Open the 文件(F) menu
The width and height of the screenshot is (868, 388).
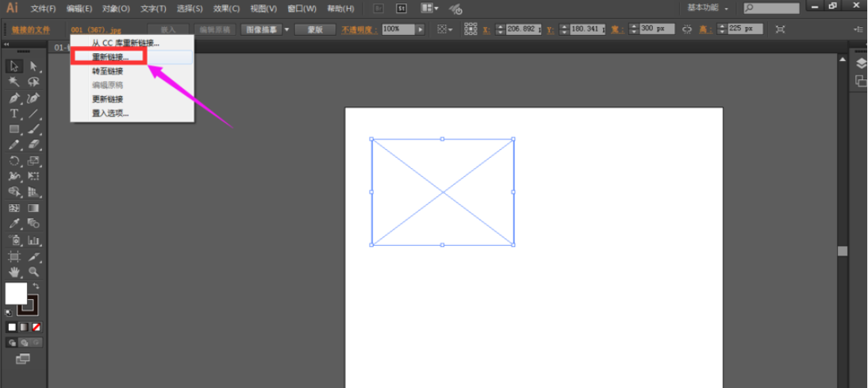(x=43, y=9)
